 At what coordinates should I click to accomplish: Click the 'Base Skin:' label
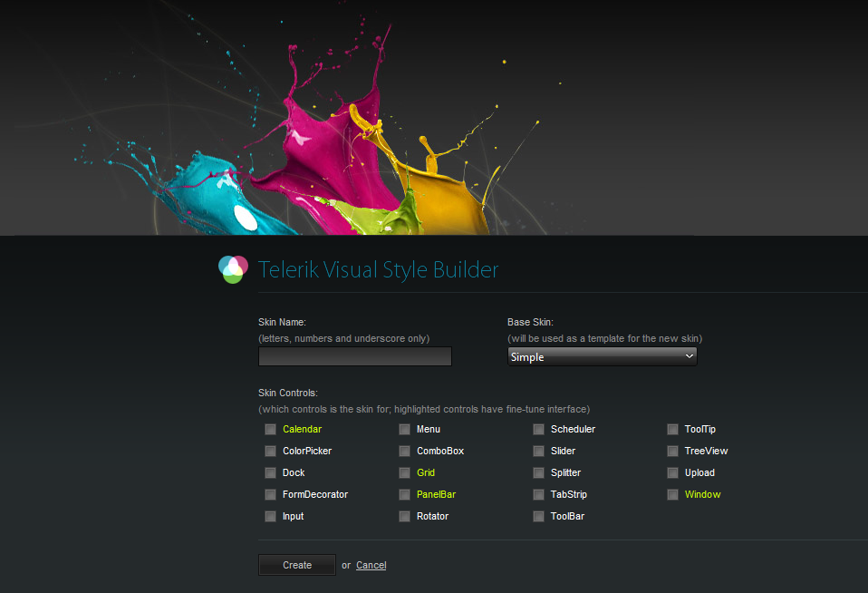[530, 322]
